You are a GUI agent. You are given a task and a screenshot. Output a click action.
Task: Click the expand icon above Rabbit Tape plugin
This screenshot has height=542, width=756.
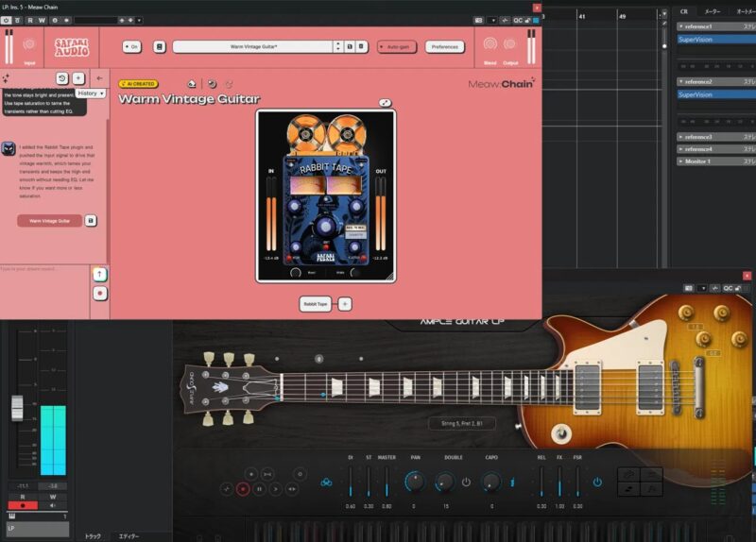[x=385, y=103]
